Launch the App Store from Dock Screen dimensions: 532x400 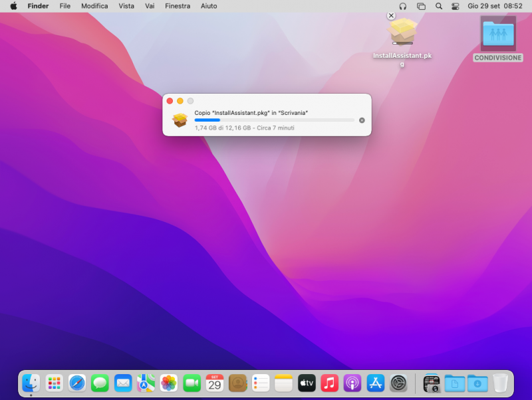[x=376, y=383]
